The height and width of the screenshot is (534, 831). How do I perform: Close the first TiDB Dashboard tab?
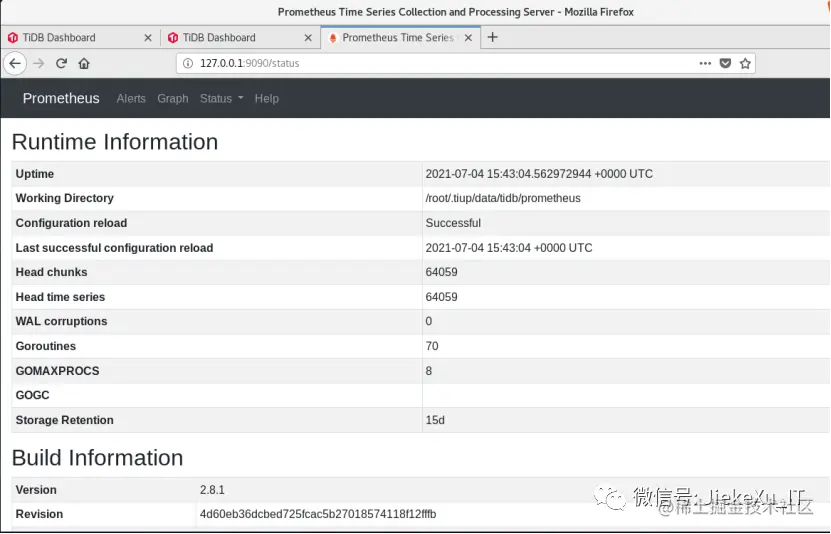(x=148, y=38)
